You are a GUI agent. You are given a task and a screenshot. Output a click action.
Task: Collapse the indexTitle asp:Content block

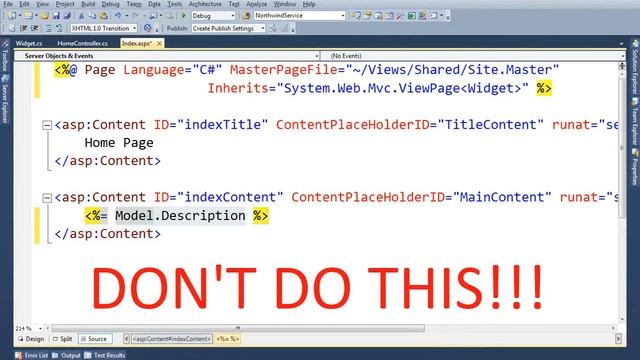[x=47, y=125]
